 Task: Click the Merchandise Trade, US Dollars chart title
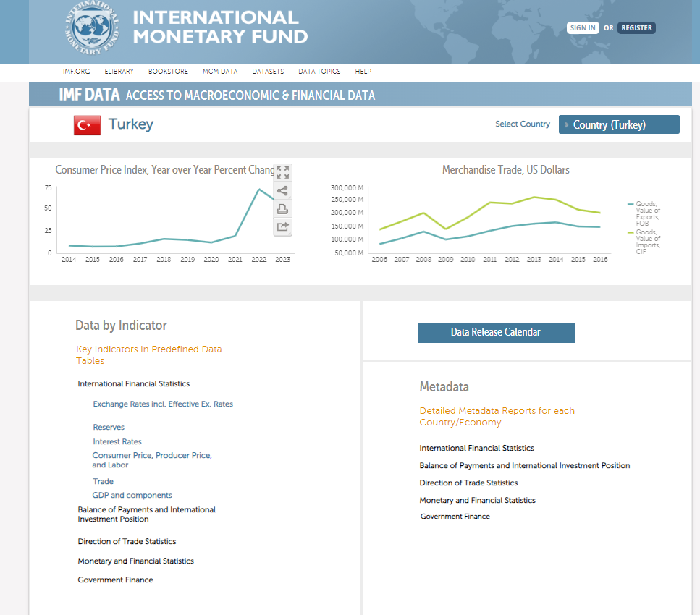[x=505, y=169]
